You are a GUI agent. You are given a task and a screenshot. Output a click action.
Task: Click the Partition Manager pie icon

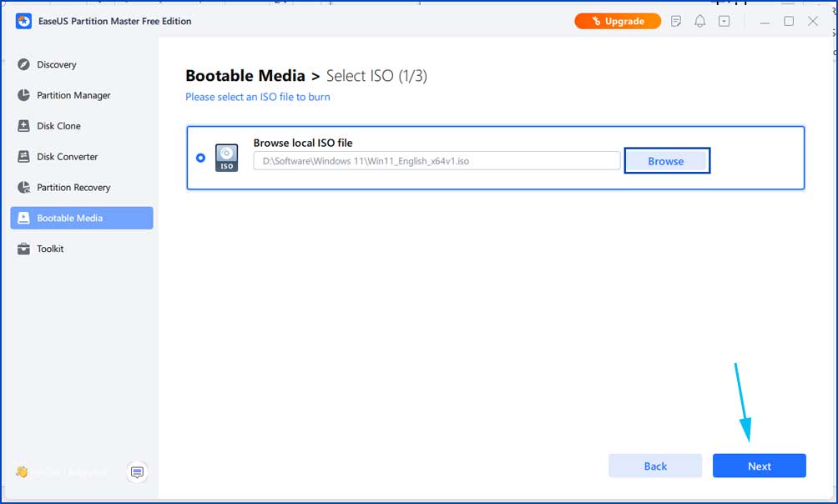(23, 95)
